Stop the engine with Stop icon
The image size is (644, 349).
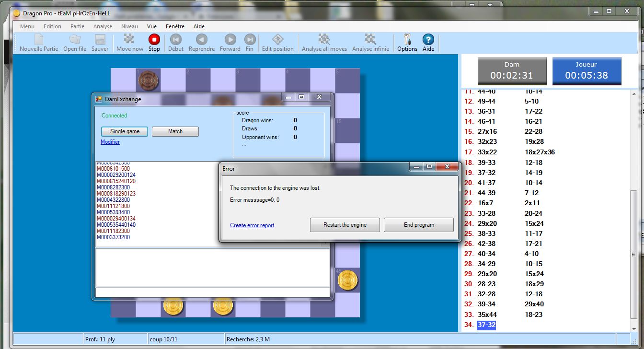154,40
